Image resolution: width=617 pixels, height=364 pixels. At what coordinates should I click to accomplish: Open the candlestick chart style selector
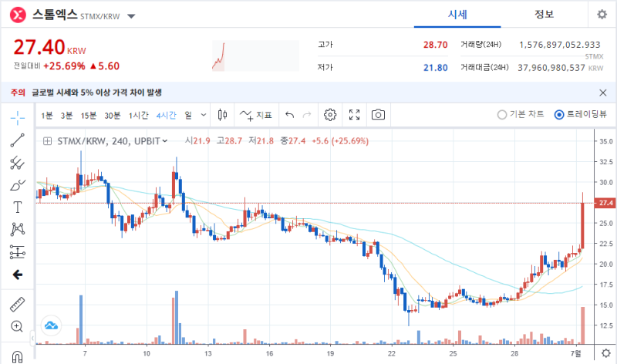tap(222, 115)
